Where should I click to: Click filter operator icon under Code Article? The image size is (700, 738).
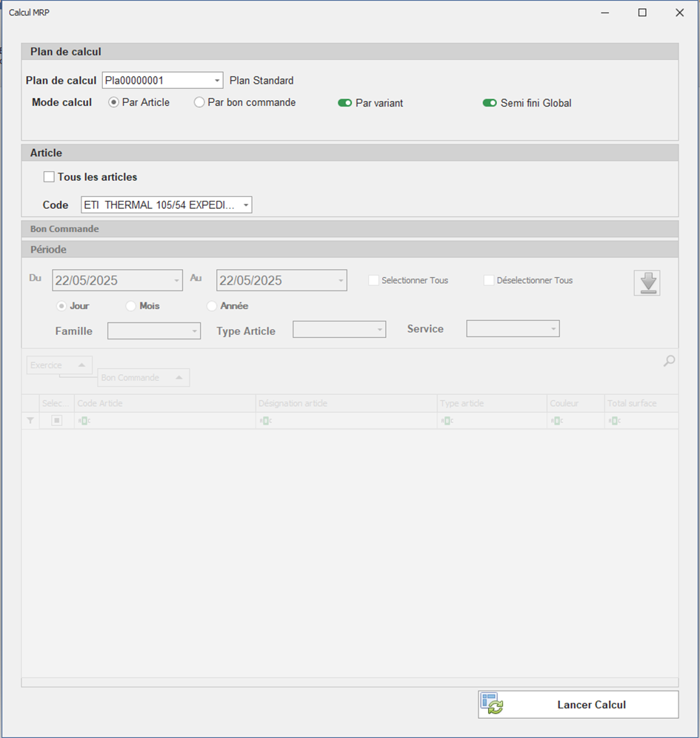point(84,421)
